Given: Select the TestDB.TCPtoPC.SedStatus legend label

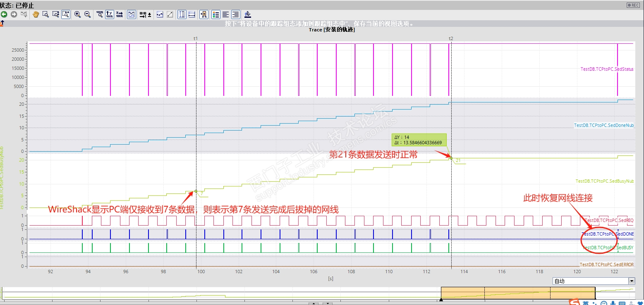Looking at the screenshot, I should [607, 69].
